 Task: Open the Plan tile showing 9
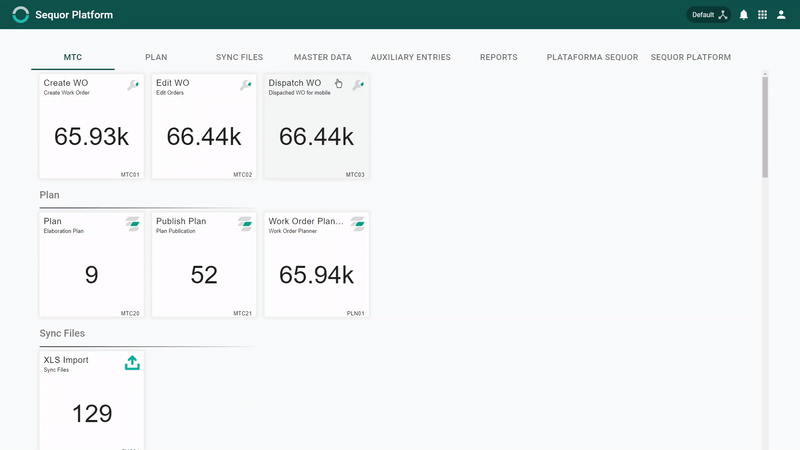(x=91, y=265)
